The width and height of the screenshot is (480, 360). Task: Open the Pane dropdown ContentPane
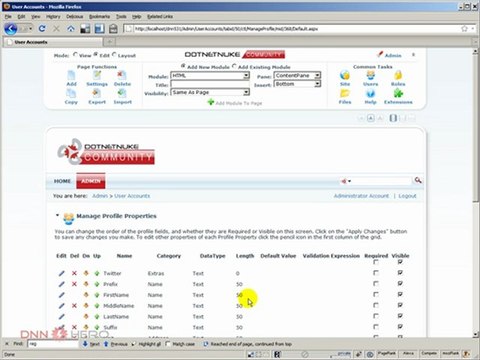[297, 76]
